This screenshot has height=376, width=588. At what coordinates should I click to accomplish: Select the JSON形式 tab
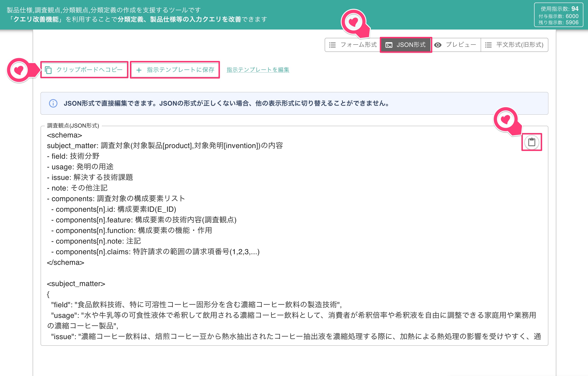tap(406, 45)
